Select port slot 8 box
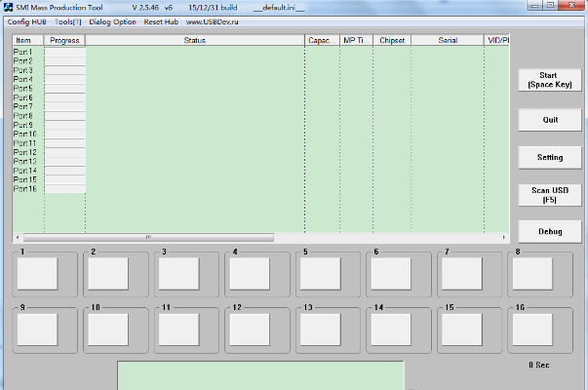The image size is (588, 390). click(532, 274)
